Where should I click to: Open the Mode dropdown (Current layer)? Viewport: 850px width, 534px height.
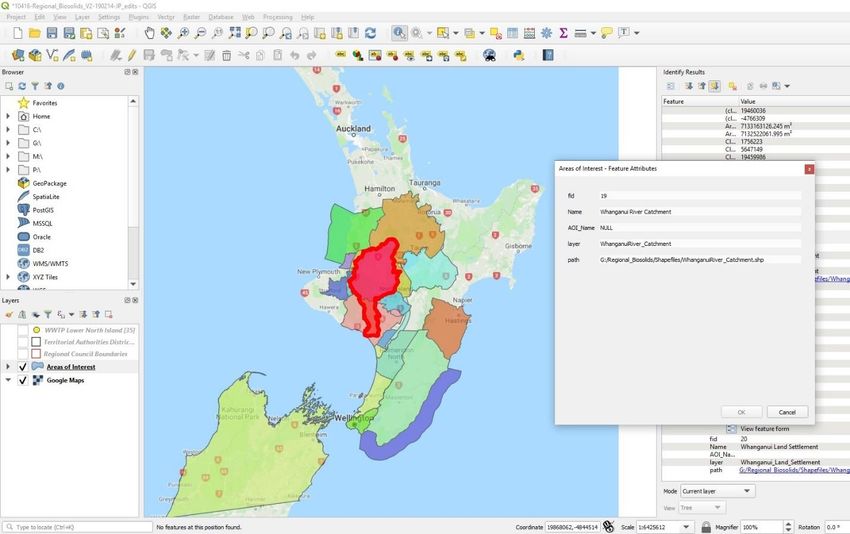click(x=718, y=491)
